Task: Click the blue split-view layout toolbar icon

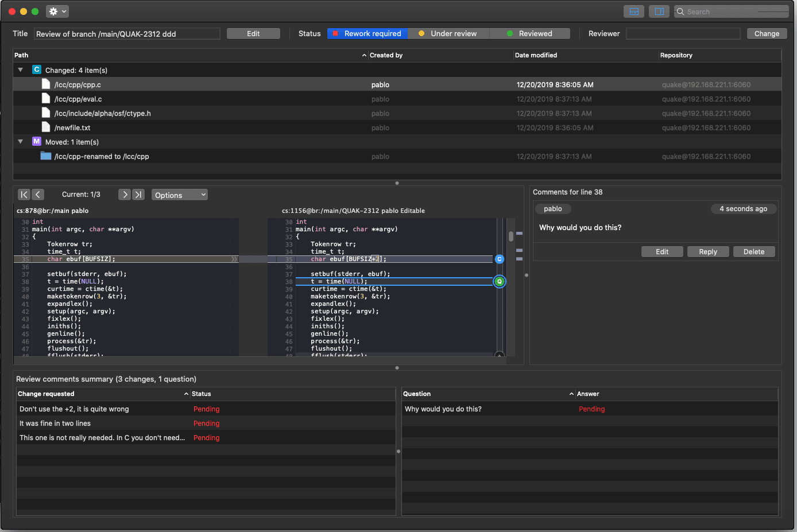Action: [x=659, y=11]
